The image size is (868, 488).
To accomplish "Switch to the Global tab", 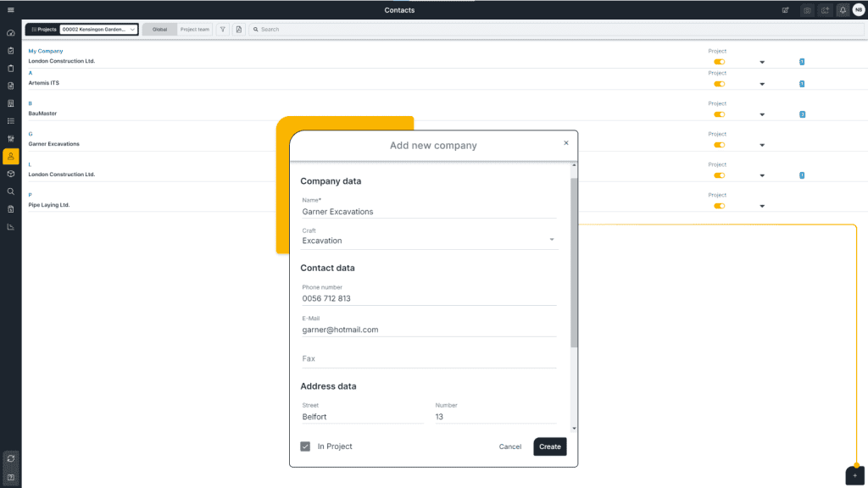I will click(x=159, y=30).
